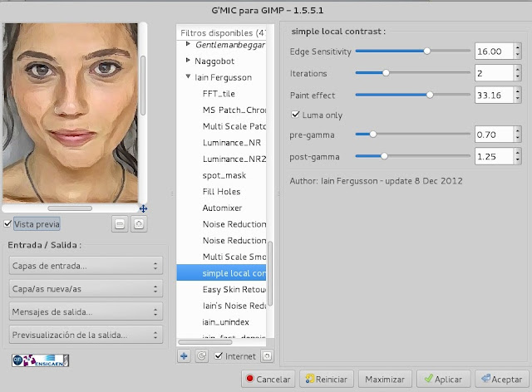The height and width of the screenshot is (392, 532).
Task: Toggle the Vista previa checkbox
Action: (x=7, y=224)
